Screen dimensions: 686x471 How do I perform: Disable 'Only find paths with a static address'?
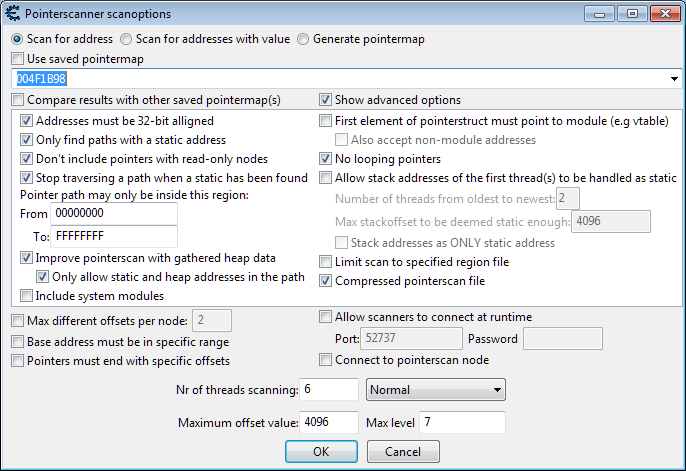click(x=27, y=140)
